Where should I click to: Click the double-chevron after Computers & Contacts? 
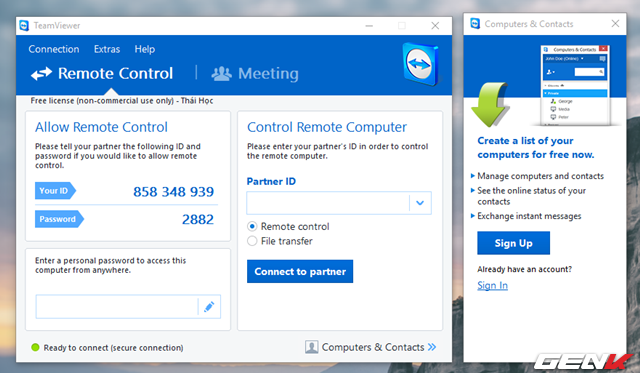click(432, 347)
